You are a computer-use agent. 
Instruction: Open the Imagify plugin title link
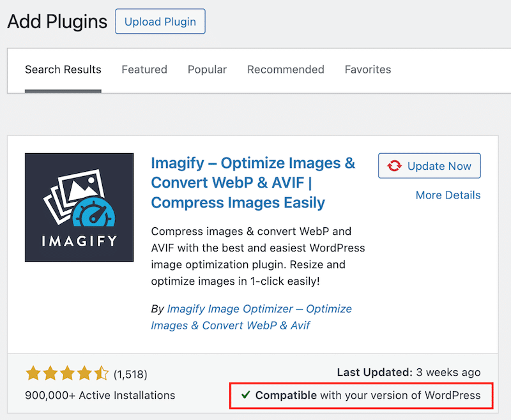coord(253,183)
